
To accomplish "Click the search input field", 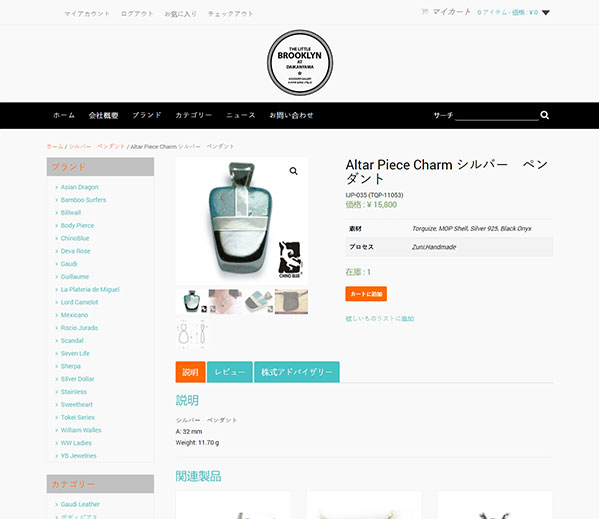I will point(497,115).
